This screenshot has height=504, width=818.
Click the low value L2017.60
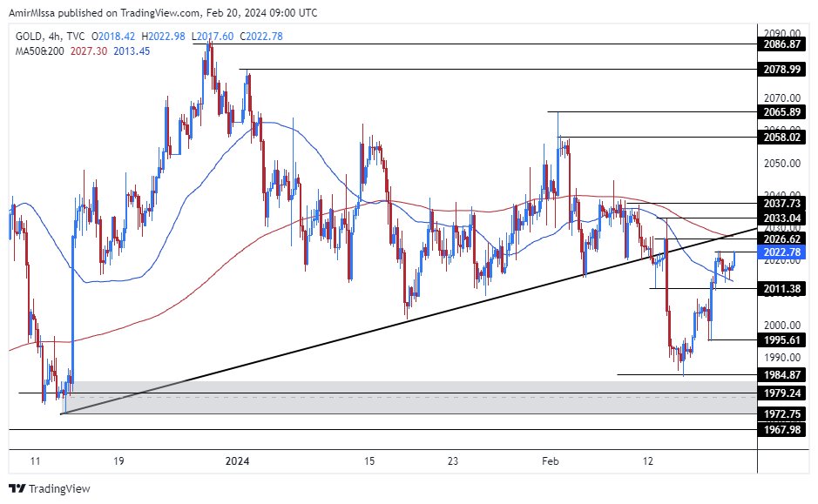(213, 37)
